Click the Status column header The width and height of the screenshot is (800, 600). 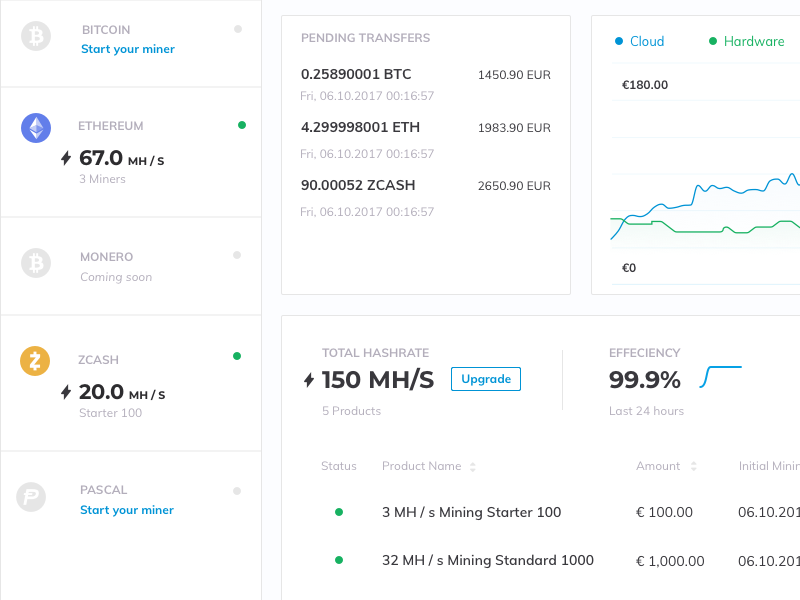tap(339, 466)
